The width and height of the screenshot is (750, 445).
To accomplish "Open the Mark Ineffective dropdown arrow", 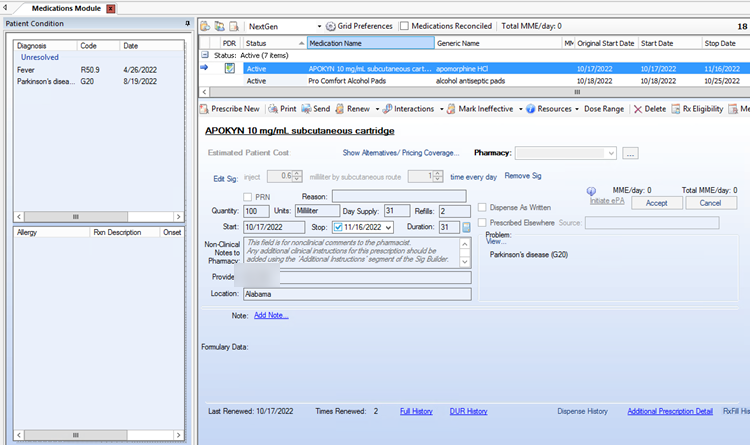I will tap(520, 109).
